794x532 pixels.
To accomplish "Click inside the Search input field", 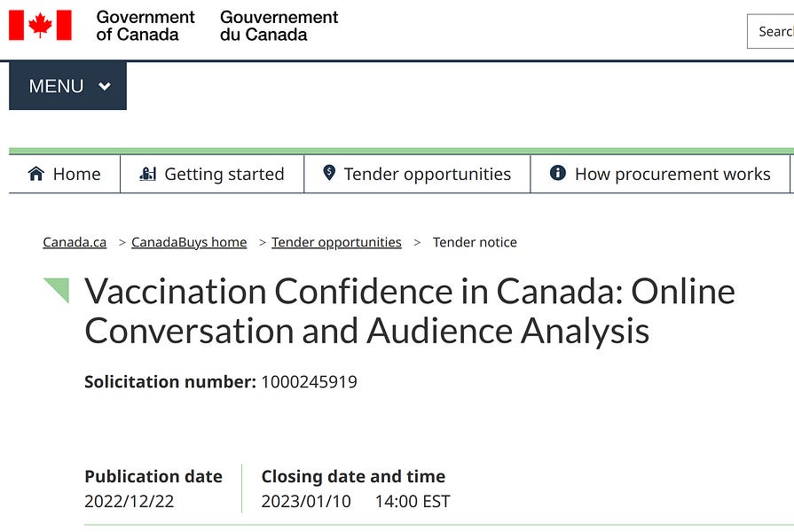I will coord(772,31).
